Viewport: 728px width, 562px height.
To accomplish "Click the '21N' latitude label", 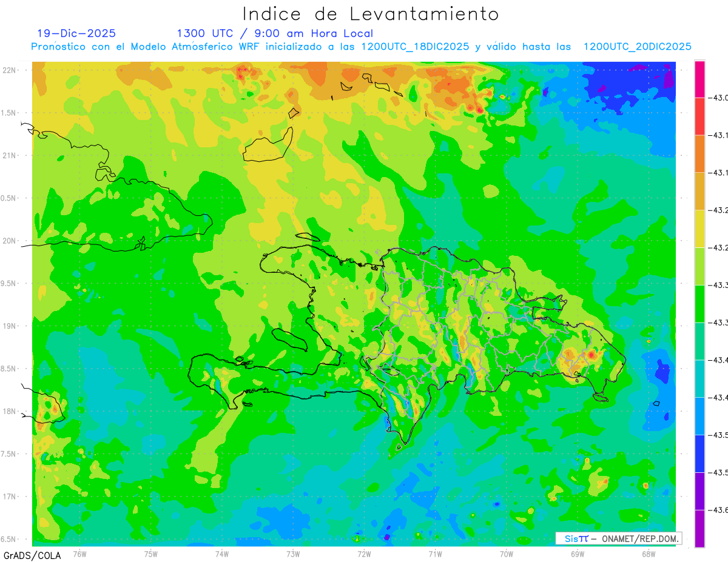I will [x=10, y=155].
